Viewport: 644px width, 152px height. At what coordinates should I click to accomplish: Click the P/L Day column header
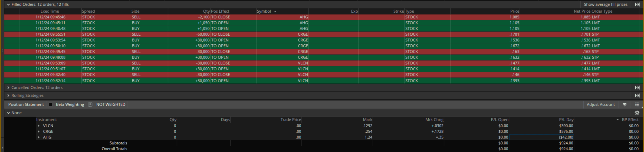(x=566, y=120)
